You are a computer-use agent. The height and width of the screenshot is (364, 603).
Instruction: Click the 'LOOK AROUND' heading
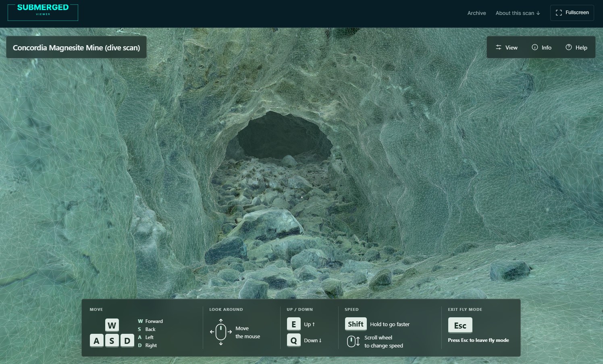[226, 310]
